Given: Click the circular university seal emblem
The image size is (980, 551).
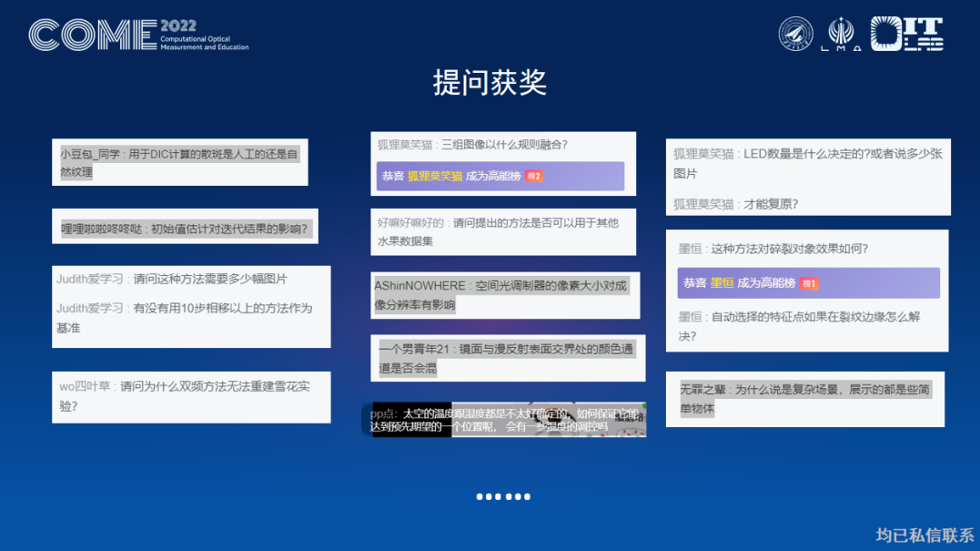Looking at the screenshot, I should coord(796,32).
